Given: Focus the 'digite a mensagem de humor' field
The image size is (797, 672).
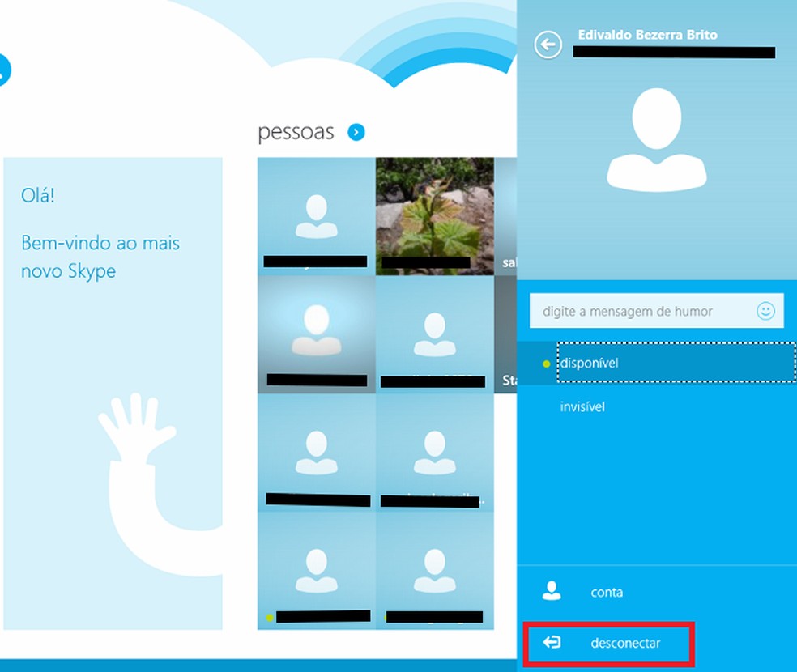Looking at the screenshot, I should [656, 310].
